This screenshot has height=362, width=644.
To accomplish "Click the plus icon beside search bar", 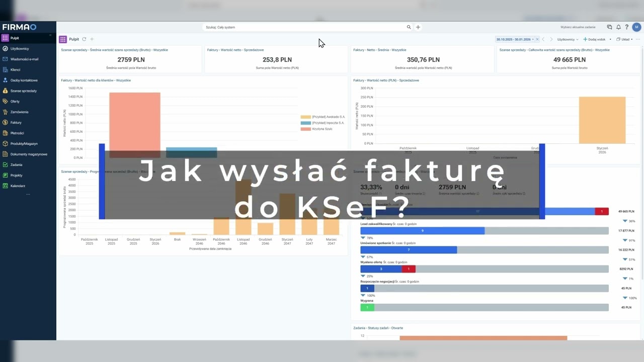I will tap(418, 27).
